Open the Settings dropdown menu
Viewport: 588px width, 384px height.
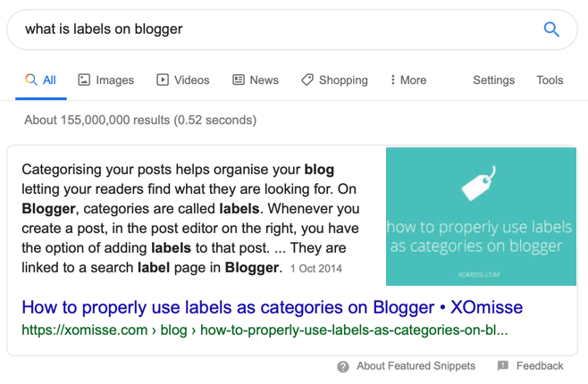pos(493,79)
